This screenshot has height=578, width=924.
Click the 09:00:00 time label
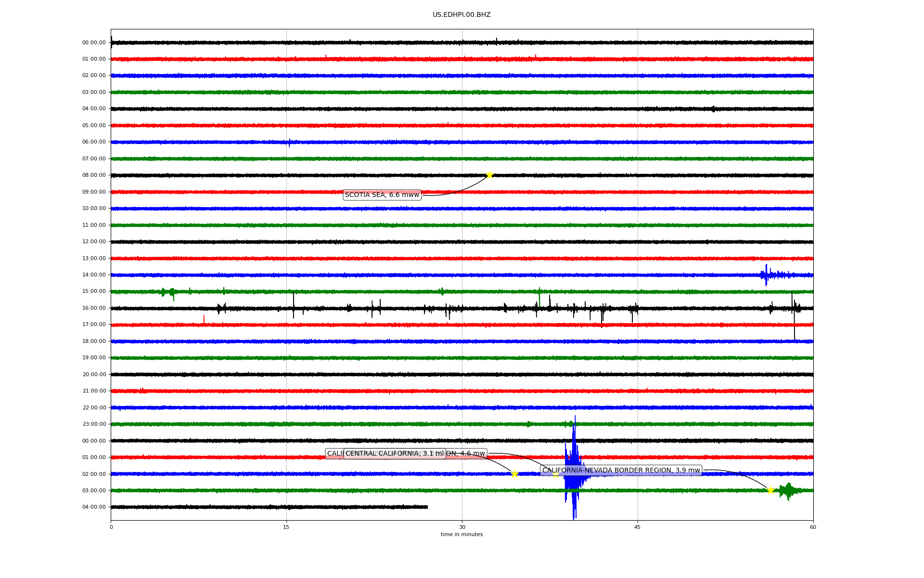94,192
